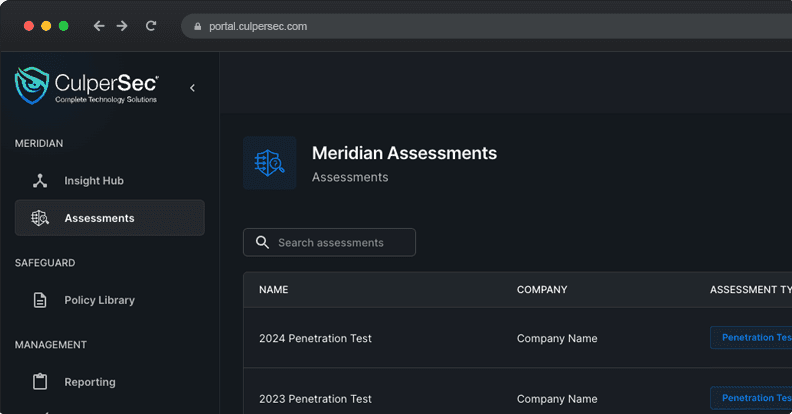Click Penetration Test badge in 2024 row

[751, 337]
